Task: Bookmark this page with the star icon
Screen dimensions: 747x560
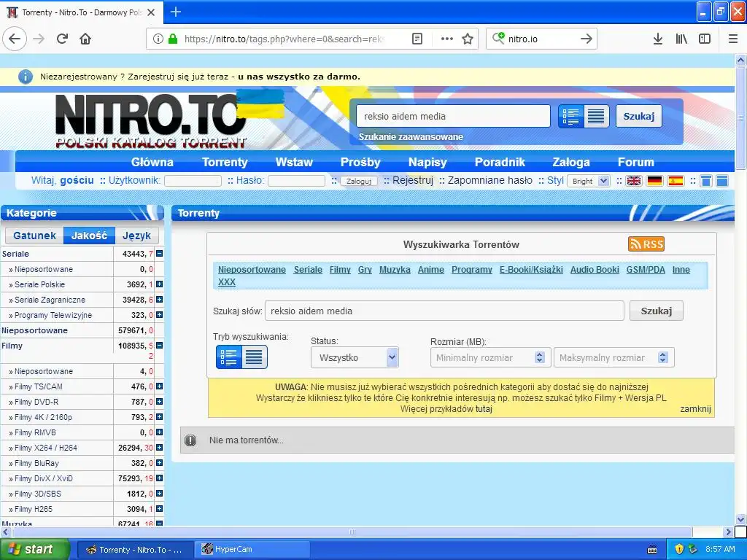Action: pos(468,39)
